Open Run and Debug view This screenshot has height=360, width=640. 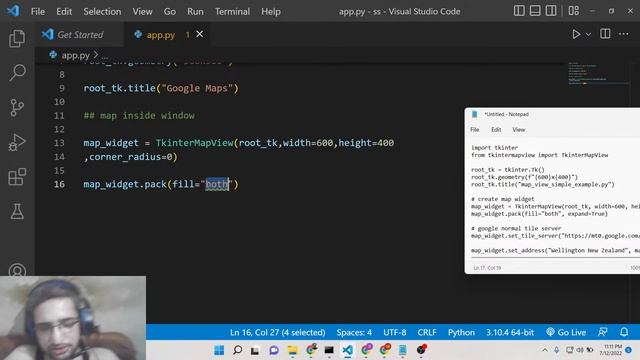click(x=17, y=142)
